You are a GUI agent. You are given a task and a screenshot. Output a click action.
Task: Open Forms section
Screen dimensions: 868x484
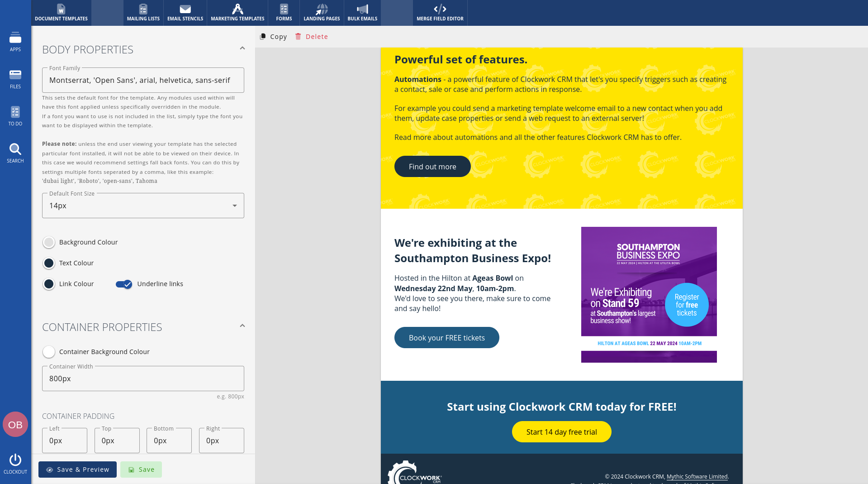(284, 13)
